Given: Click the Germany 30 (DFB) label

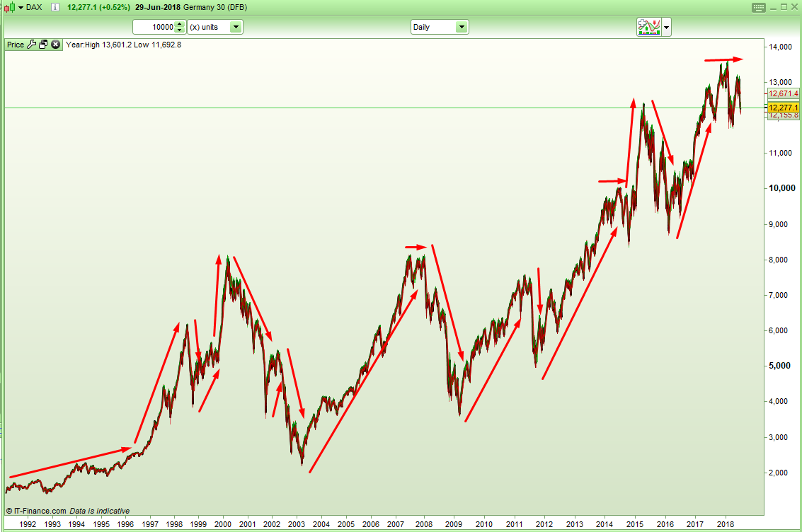Looking at the screenshot, I should pos(215,7).
